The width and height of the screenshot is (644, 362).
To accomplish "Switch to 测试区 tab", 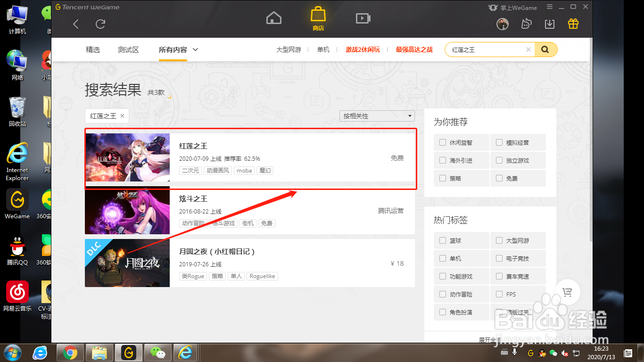I will coord(128,49).
